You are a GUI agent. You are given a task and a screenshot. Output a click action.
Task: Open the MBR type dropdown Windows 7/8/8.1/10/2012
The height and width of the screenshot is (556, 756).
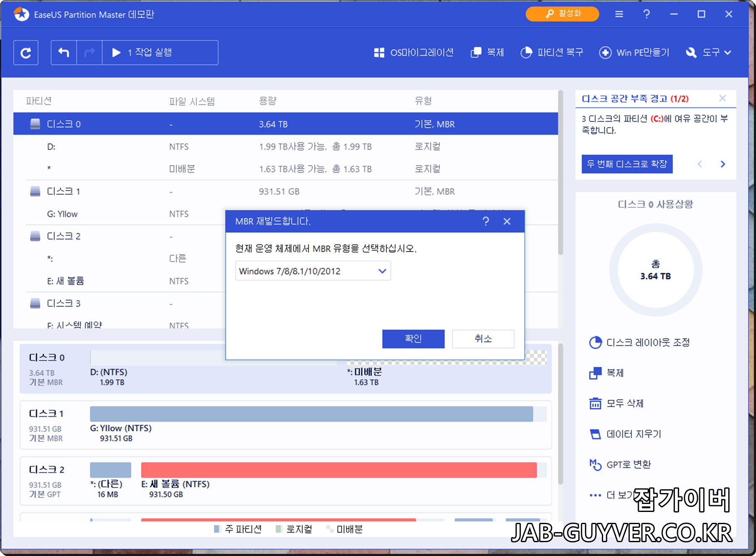[x=313, y=271]
